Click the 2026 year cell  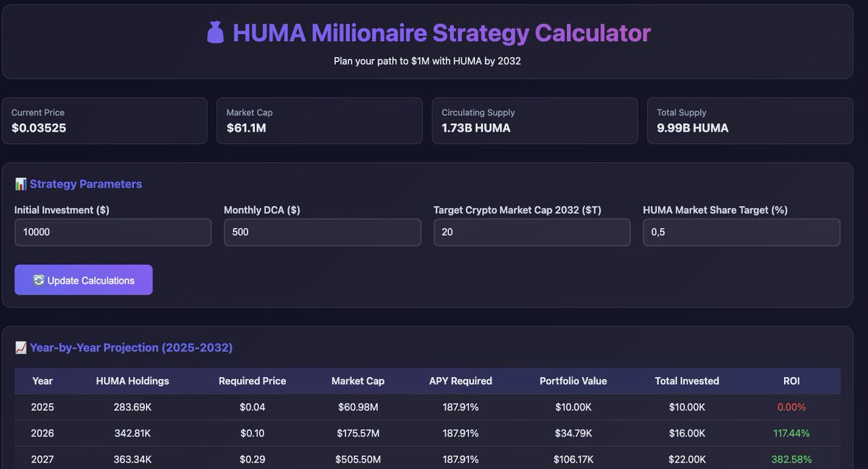(x=43, y=433)
